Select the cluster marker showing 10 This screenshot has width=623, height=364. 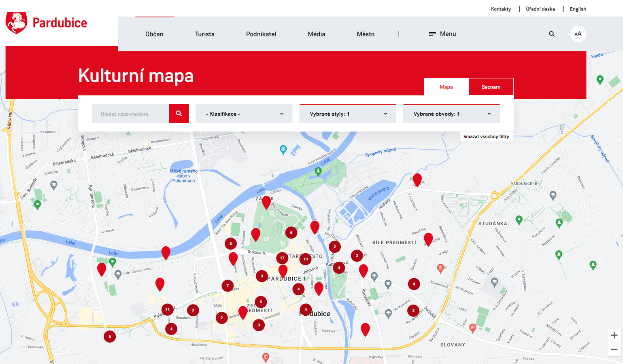pyautogui.click(x=306, y=259)
